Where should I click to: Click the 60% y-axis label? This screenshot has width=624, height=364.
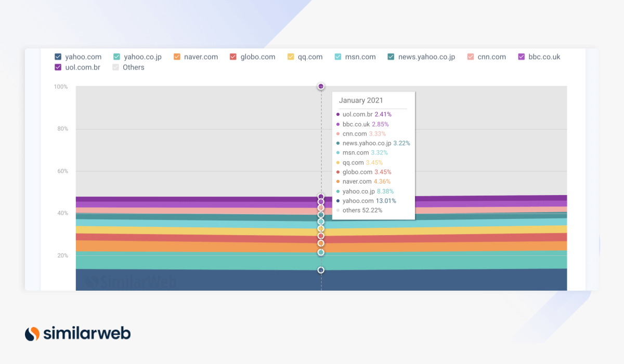click(x=62, y=171)
